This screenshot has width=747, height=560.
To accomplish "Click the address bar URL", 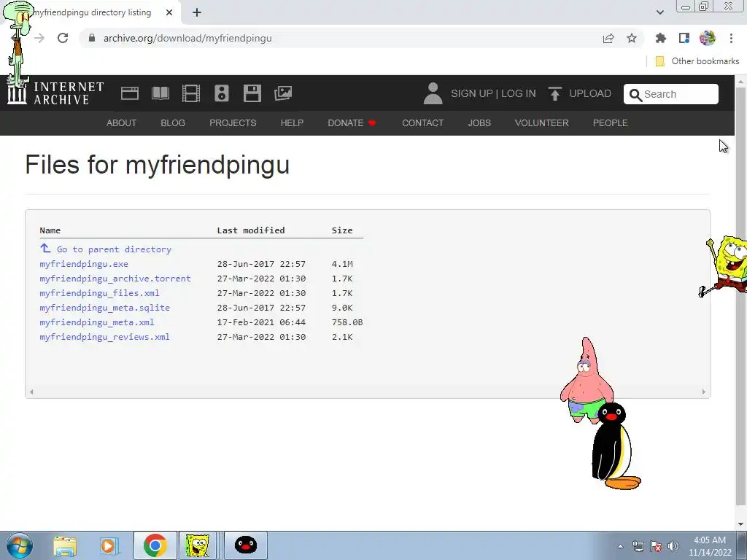I will (x=187, y=38).
